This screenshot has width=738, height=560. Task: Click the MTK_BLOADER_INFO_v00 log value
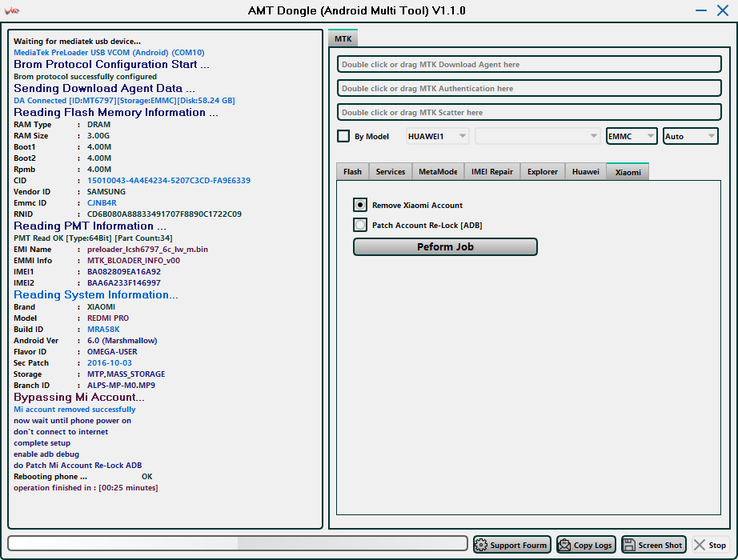133,260
